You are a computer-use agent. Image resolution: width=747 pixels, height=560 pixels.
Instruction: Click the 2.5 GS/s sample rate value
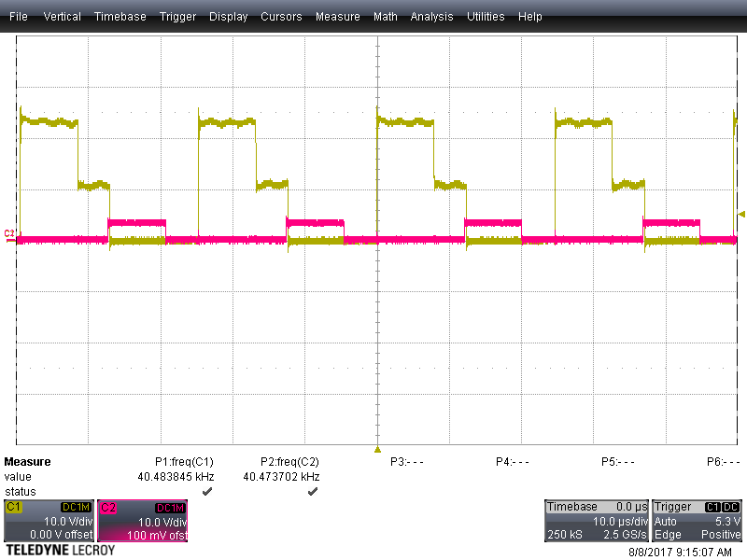625,535
